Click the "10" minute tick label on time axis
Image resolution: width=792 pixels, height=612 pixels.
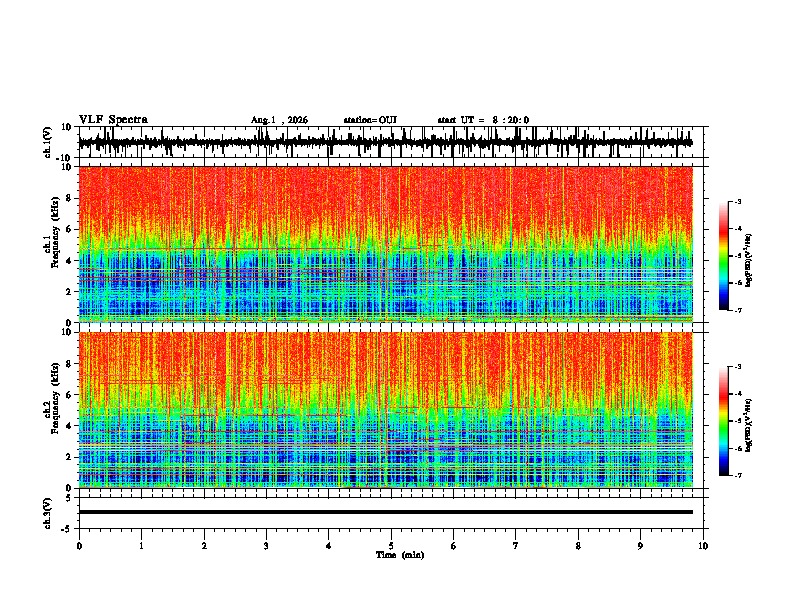tap(703, 546)
